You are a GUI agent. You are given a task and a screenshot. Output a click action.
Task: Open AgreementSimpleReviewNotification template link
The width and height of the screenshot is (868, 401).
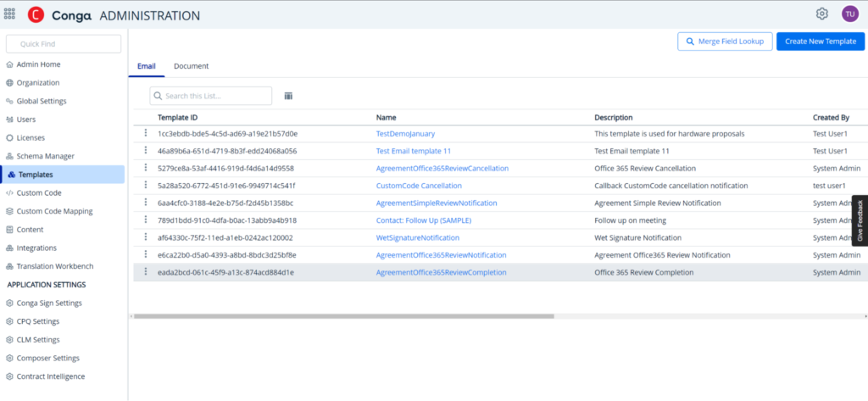[x=437, y=203]
